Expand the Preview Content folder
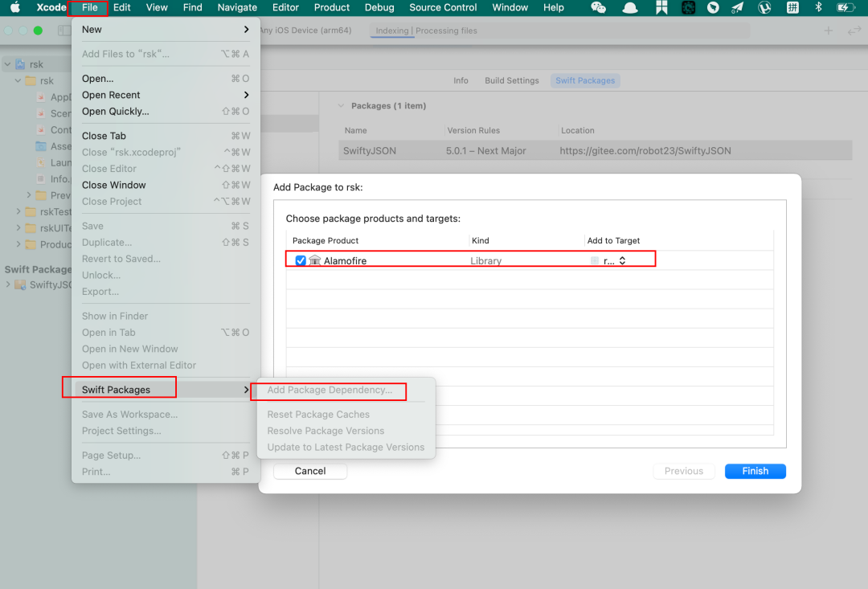The image size is (868, 589). point(29,194)
